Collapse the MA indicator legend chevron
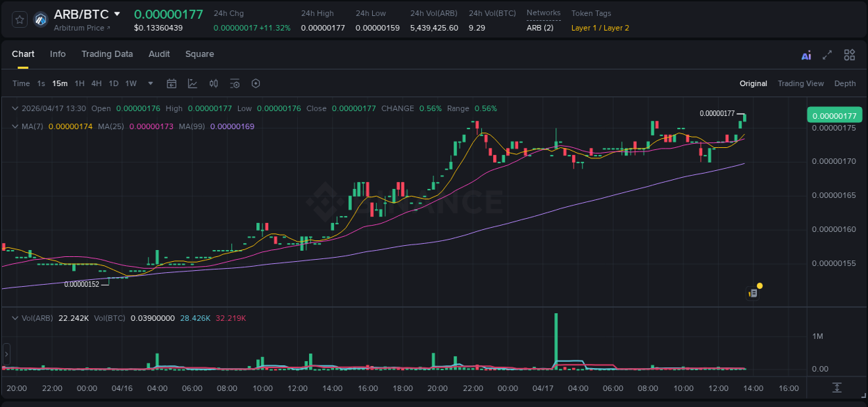The height and width of the screenshot is (407, 868). click(x=15, y=126)
